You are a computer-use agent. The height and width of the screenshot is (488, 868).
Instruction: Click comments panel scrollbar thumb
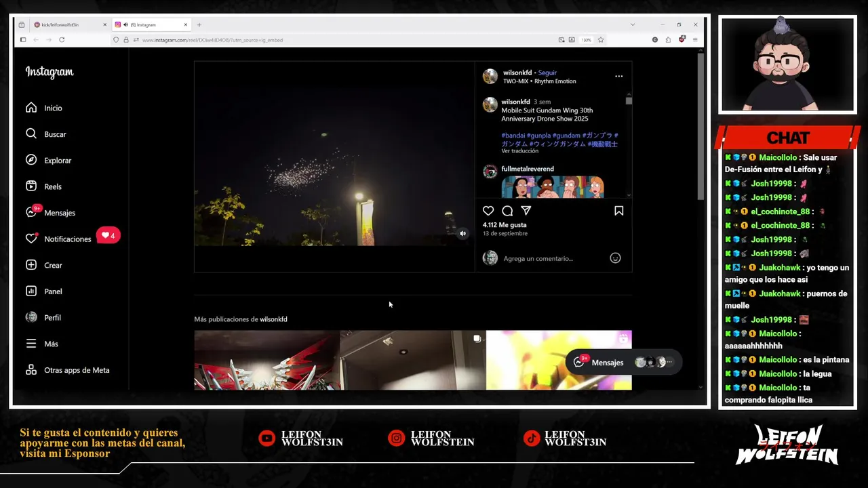point(629,101)
